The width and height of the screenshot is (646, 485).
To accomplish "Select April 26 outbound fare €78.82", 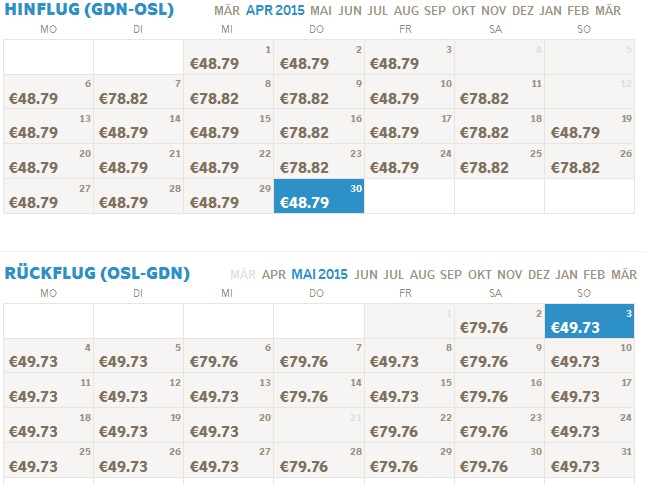I will pos(590,162).
